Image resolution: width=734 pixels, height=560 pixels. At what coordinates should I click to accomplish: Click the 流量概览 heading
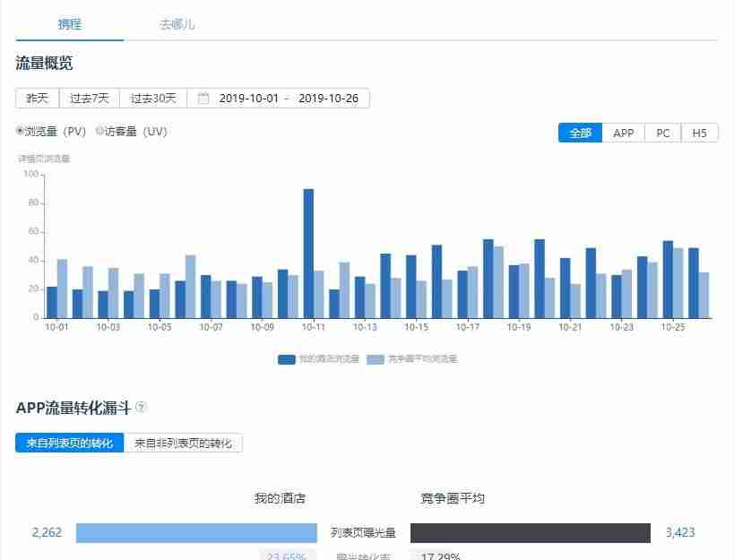pos(44,63)
